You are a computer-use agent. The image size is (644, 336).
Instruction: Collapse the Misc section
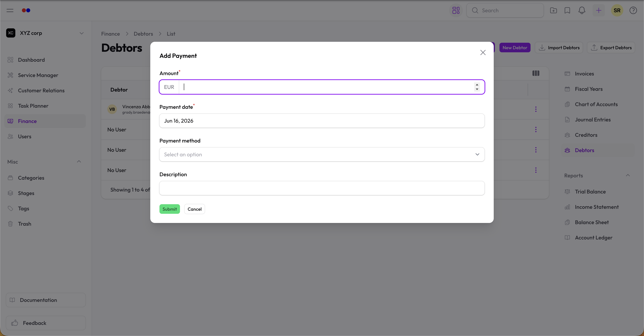79,162
